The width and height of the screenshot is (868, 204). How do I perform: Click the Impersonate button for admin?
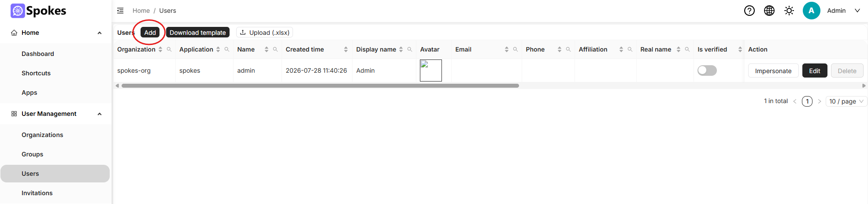pos(773,70)
